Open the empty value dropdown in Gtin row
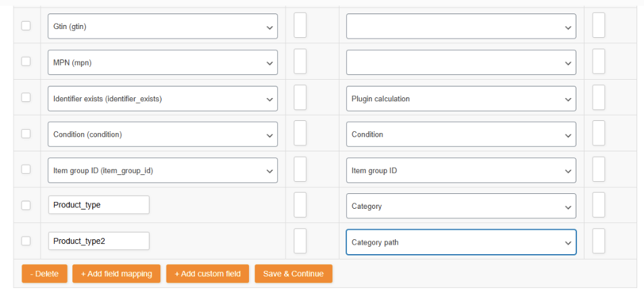 point(461,26)
